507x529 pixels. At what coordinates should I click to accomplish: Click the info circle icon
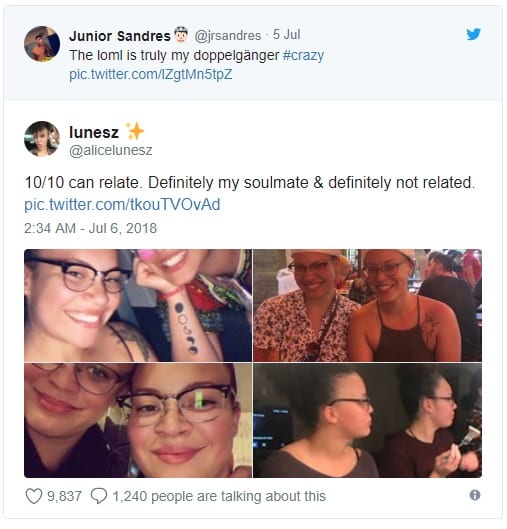pos(475,495)
